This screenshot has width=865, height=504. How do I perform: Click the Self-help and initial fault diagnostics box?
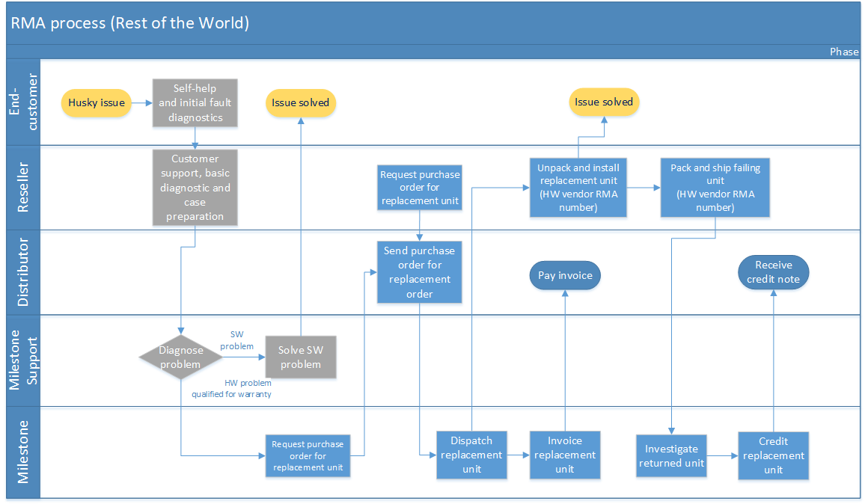(195, 102)
